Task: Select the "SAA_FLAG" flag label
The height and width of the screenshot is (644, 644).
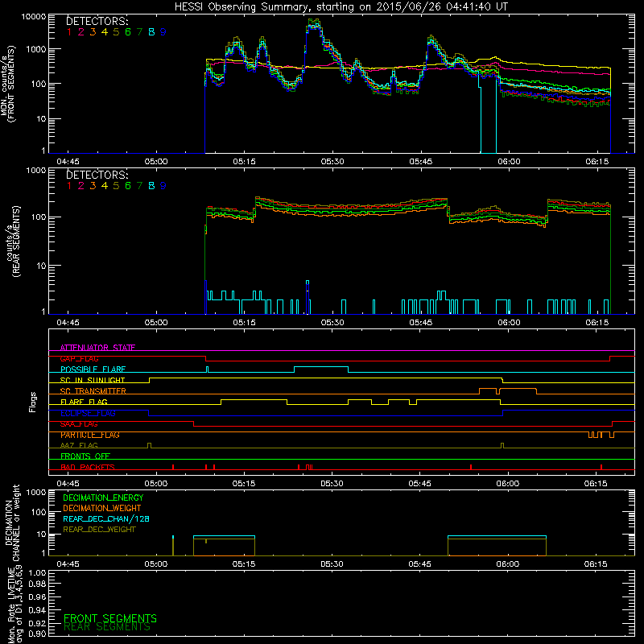Action: 79,424
